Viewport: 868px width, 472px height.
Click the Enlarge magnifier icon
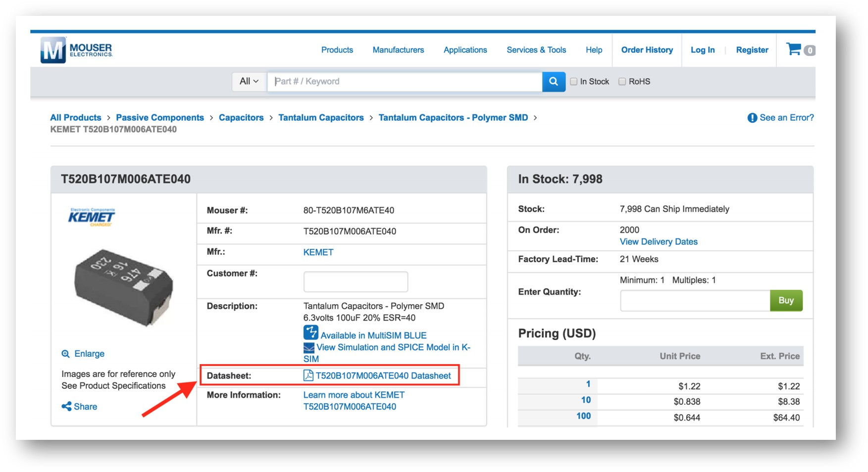(x=65, y=354)
